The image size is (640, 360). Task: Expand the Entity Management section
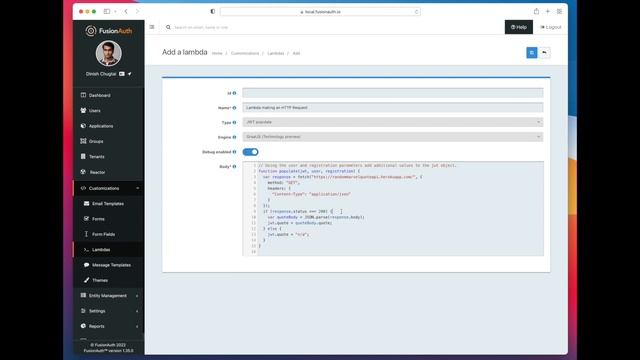pyautogui.click(x=109, y=296)
